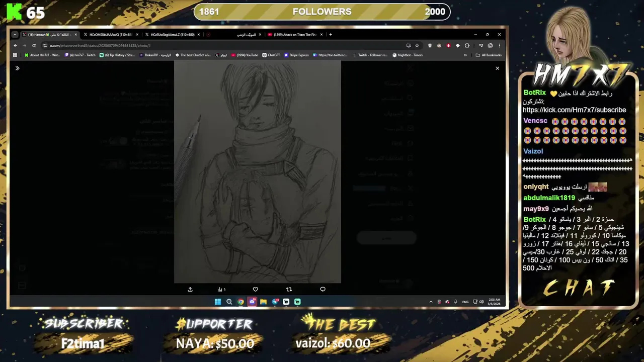Switch to the HCcOMS8 image tab
The image size is (644, 362).
pyautogui.click(x=110, y=35)
